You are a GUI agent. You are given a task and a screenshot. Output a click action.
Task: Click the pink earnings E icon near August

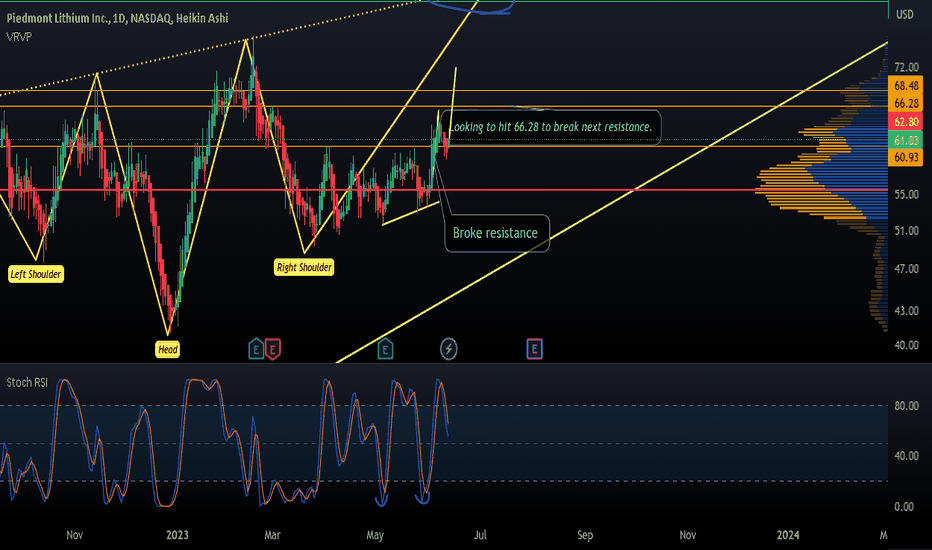(534, 349)
